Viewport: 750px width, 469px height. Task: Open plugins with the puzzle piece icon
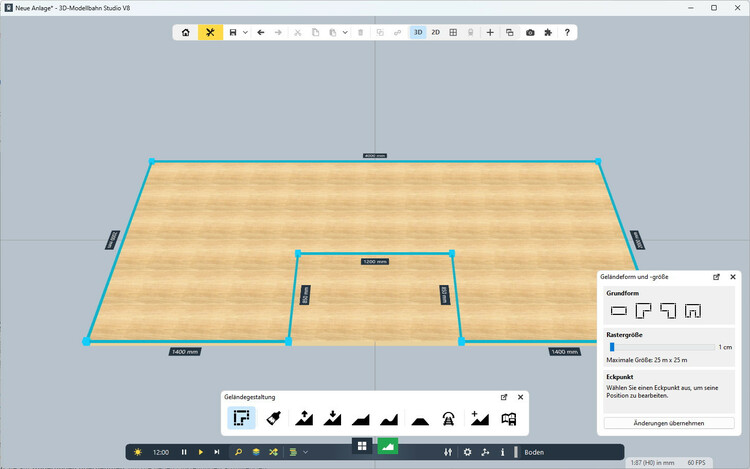pos(548,33)
